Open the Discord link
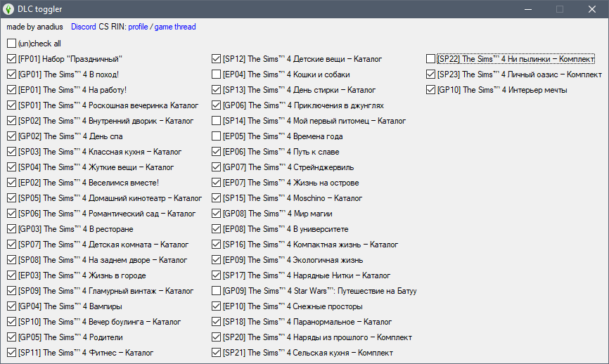Viewport: 609px width, 364px height. click(84, 27)
